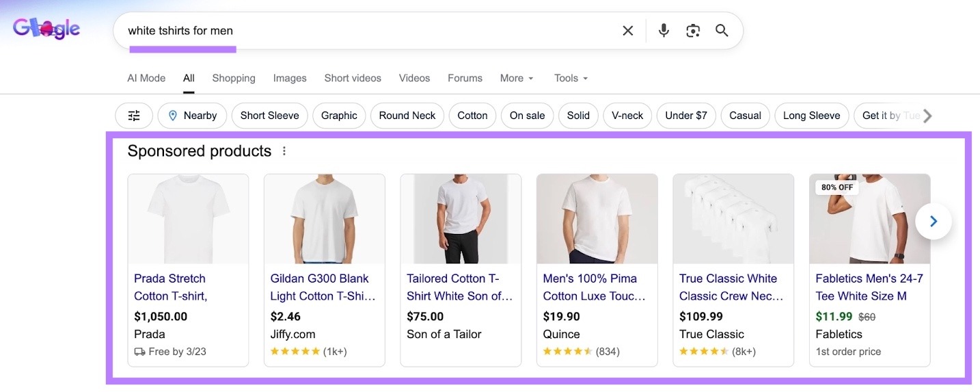Screen dimensions: 980x392
Task: Click the Free by 3/23 delivery note
Action: (x=170, y=352)
